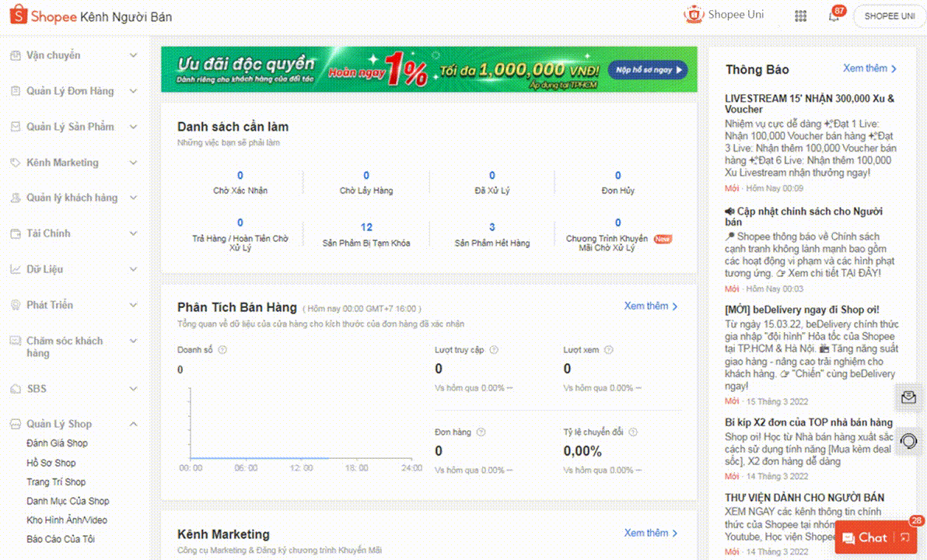
Task: Click the Quản lý khách hàng icon
Action: (16, 198)
